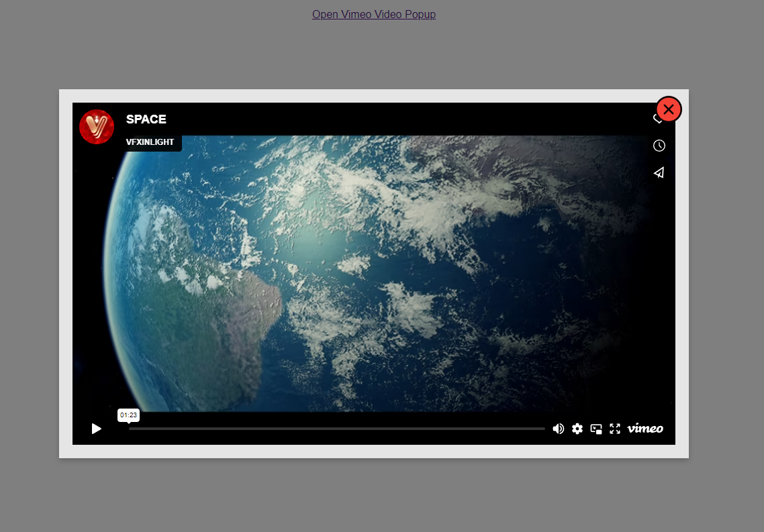The width and height of the screenshot is (764, 532).
Task: Click the VFXINLIGHT author name
Action: click(150, 142)
